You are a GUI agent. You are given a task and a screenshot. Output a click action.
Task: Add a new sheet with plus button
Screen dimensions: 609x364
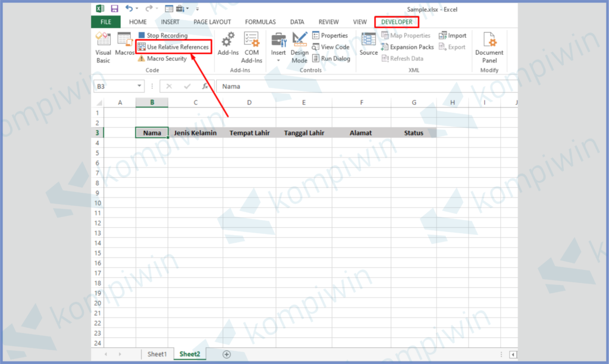point(227,354)
